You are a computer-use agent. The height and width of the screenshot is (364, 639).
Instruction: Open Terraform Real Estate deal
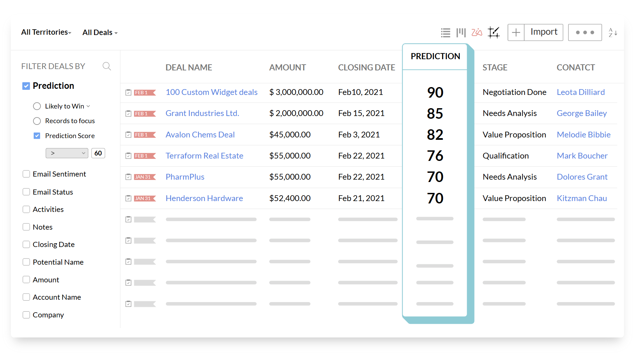coord(204,156)
